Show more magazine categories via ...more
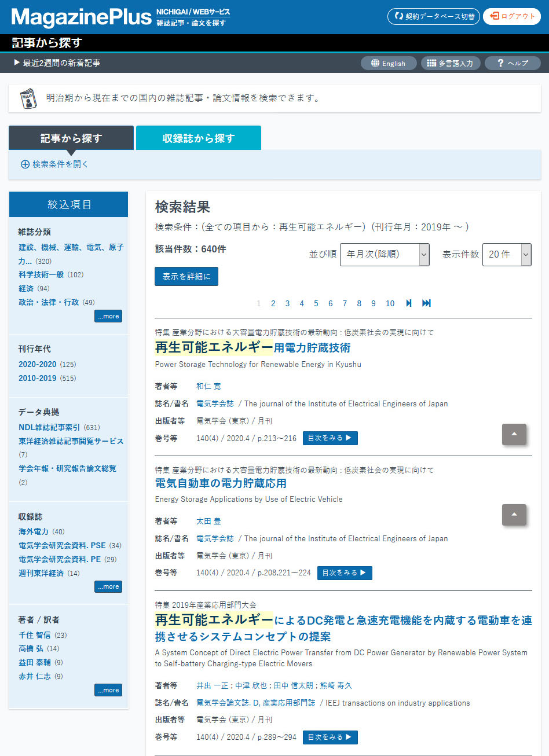The height and width of the screenshot is (756, 549). pos(108,317)
